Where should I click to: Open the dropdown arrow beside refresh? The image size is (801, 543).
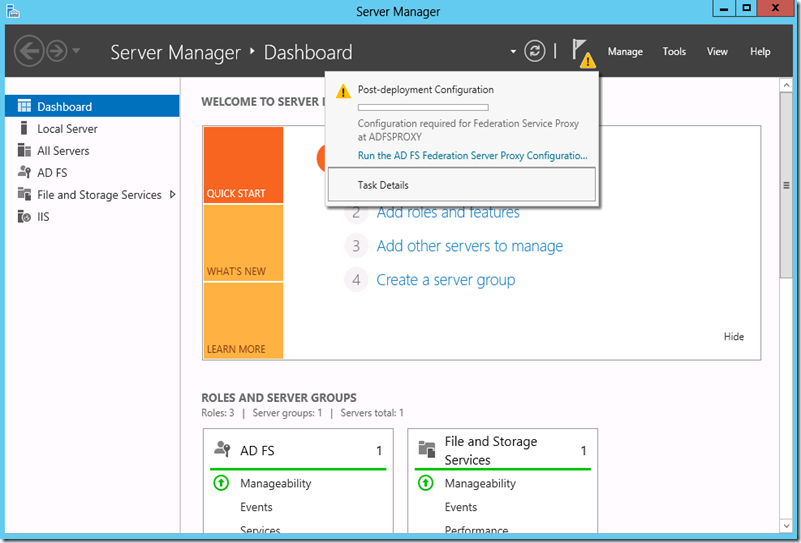[x=513, y=51]
